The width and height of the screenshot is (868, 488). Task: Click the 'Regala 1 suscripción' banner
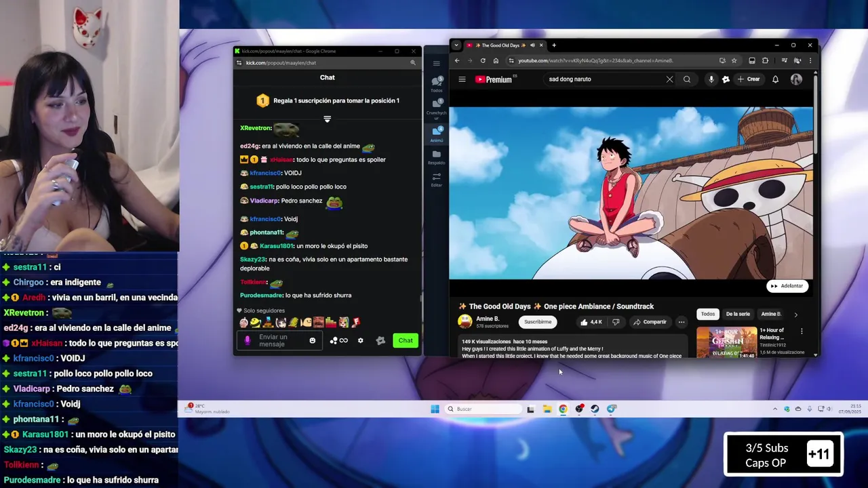coord(328,100)
